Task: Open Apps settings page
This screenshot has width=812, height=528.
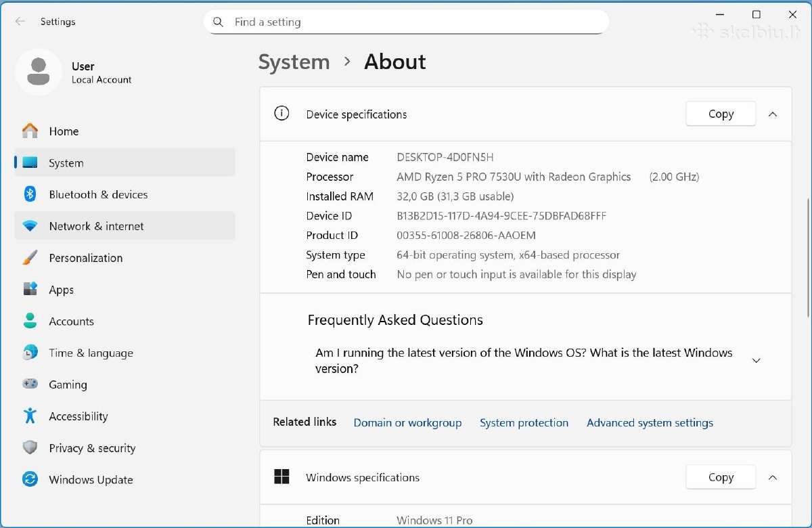Action: point(125,290)
